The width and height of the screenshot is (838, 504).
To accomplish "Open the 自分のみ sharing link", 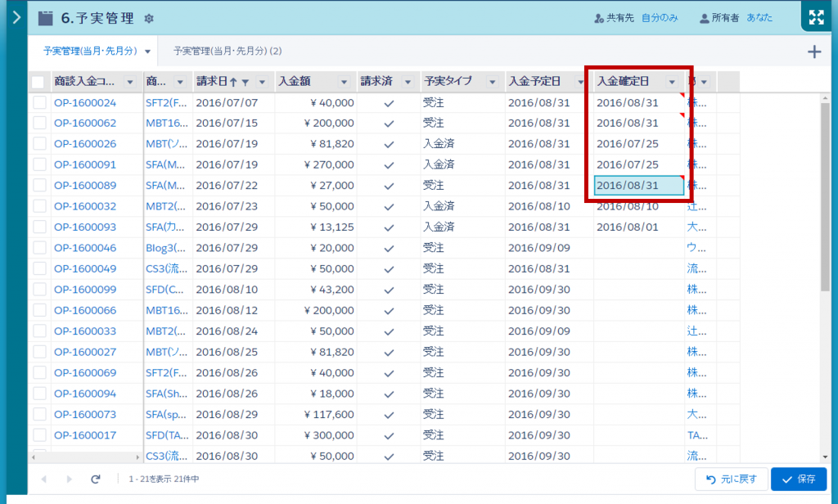I will point(660,18).
